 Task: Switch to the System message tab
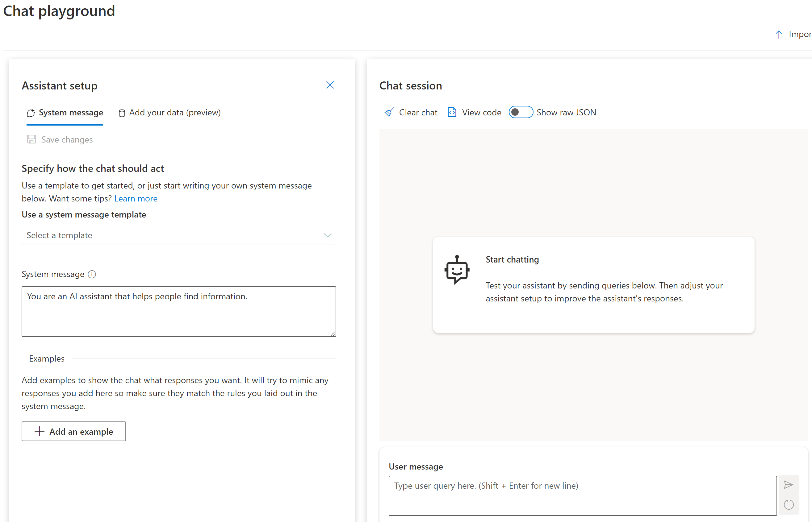coord(65,113)
